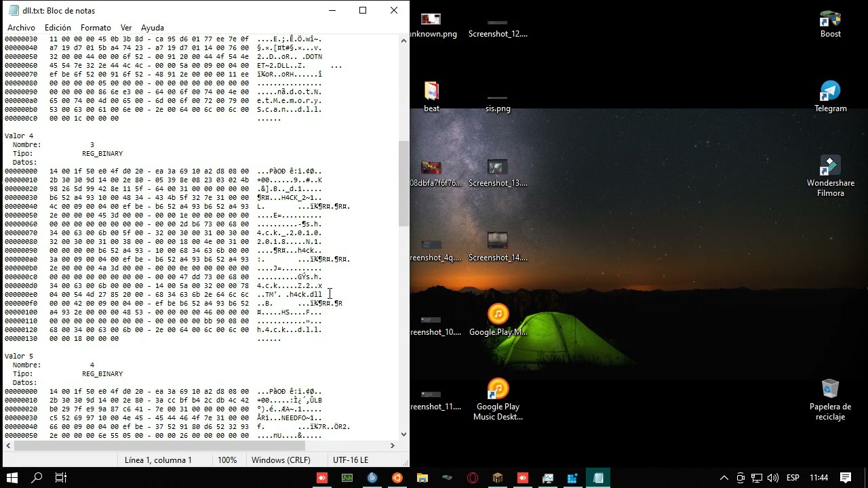Select the Screenshot_12 desktop file

498,26
